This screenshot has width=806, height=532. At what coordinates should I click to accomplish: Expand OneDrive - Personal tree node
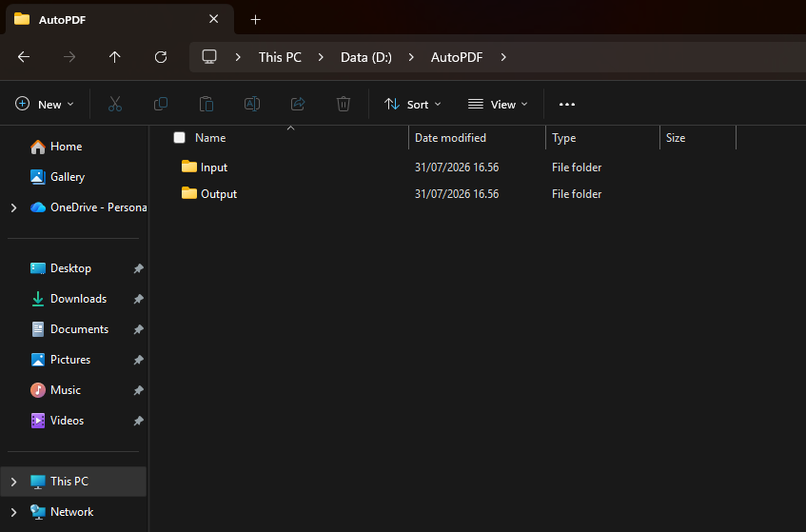point(14,207)
